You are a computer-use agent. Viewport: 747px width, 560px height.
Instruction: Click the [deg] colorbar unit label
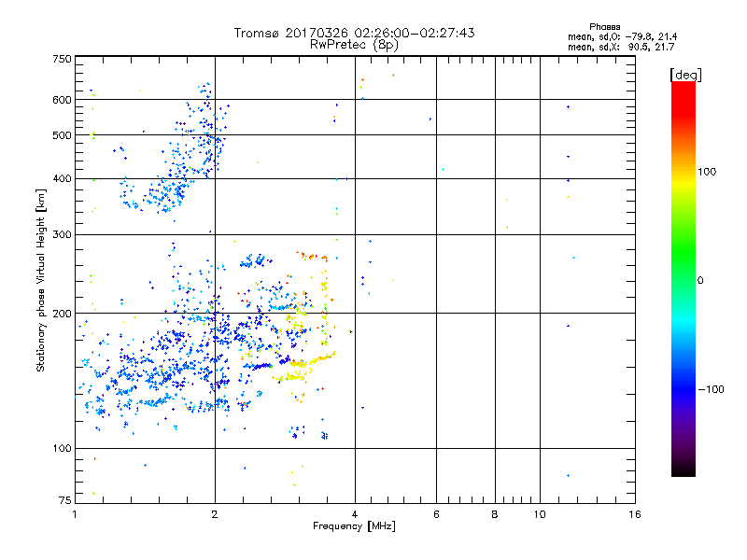pos(684,74)
